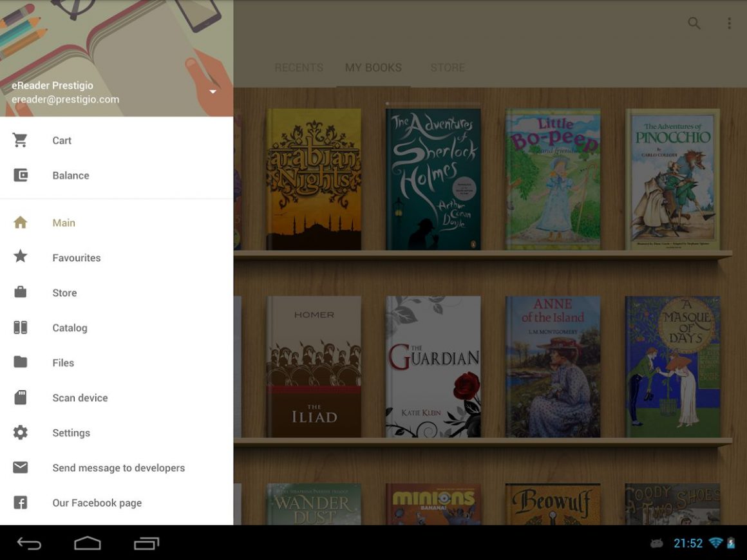Select the Balance icon in the drawer

[x=20, y=175]
